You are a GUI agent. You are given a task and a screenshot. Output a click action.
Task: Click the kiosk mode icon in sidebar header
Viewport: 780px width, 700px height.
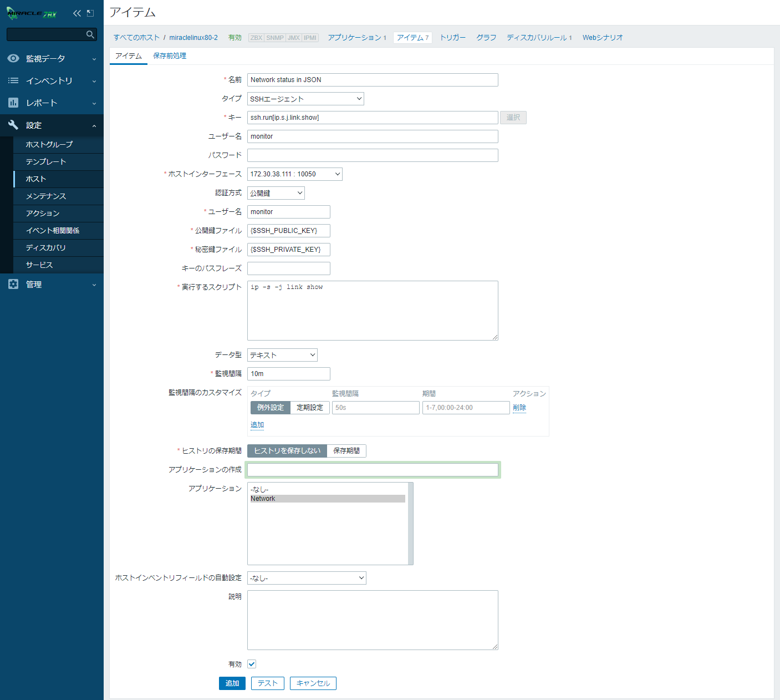coord(90,13)
